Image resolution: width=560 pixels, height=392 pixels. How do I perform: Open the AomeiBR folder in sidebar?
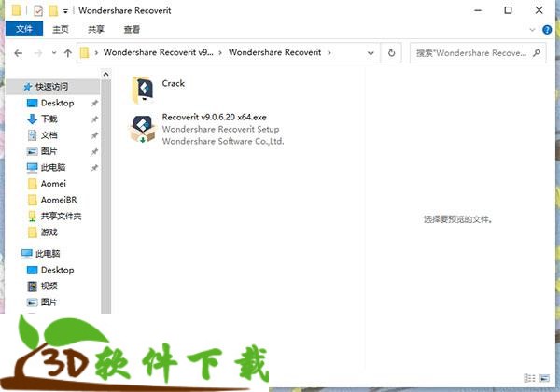point(59,200)
